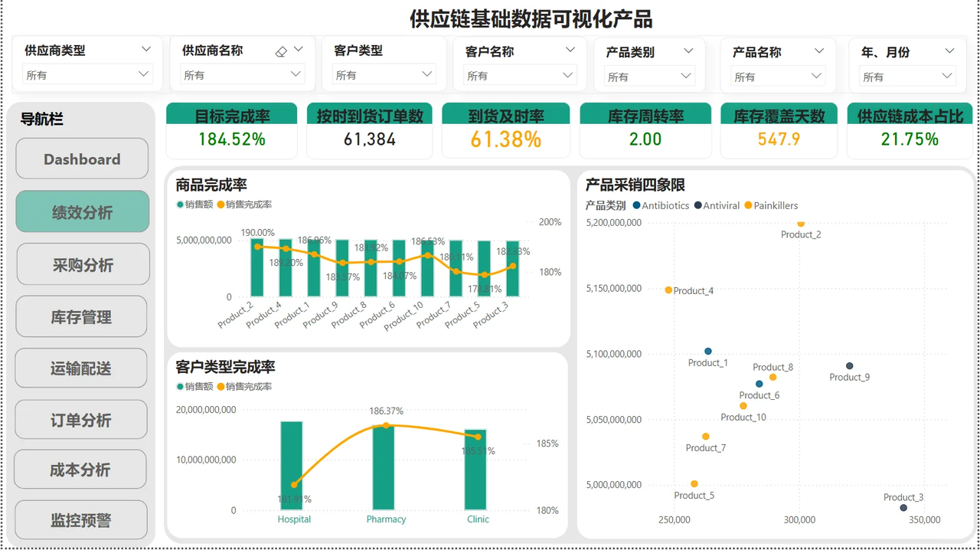Go to 成本分析
Screen dimensions: 980x550
pos(80,470)
